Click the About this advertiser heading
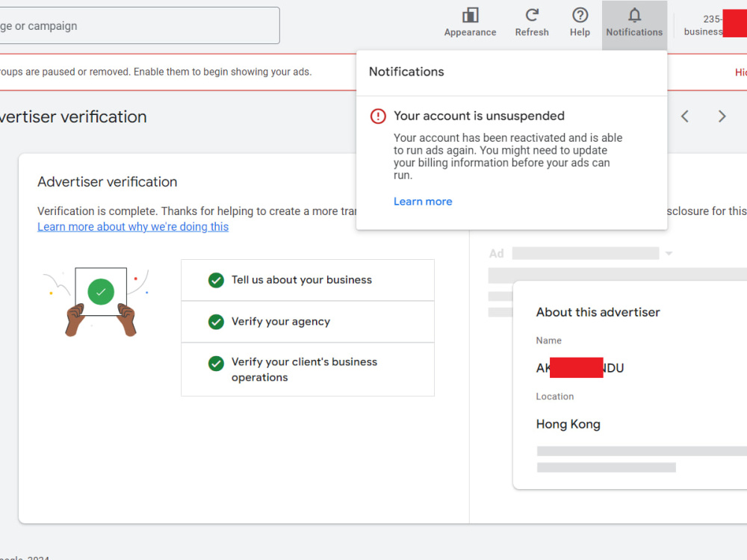Viewport: 747px width, 560px height. [x=598, y=312]
